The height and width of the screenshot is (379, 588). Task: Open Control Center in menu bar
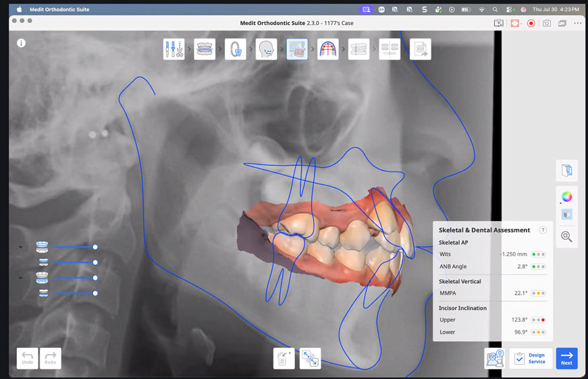[x=509, y=9]
